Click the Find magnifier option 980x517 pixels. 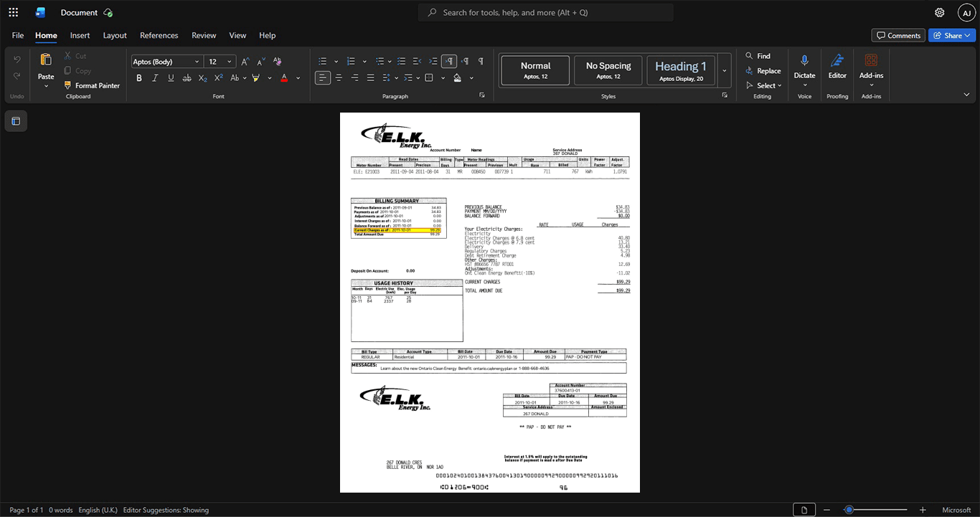tap(758, 56)
